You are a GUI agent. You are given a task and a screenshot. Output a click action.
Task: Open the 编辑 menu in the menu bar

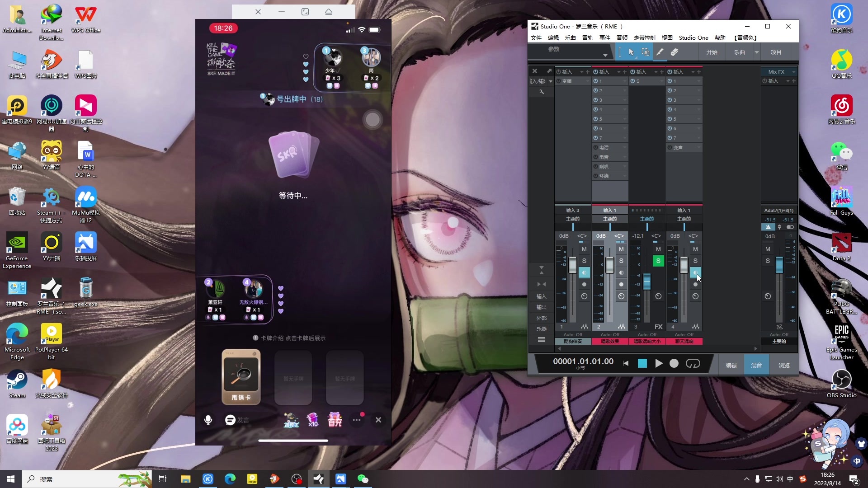point(553,38)
